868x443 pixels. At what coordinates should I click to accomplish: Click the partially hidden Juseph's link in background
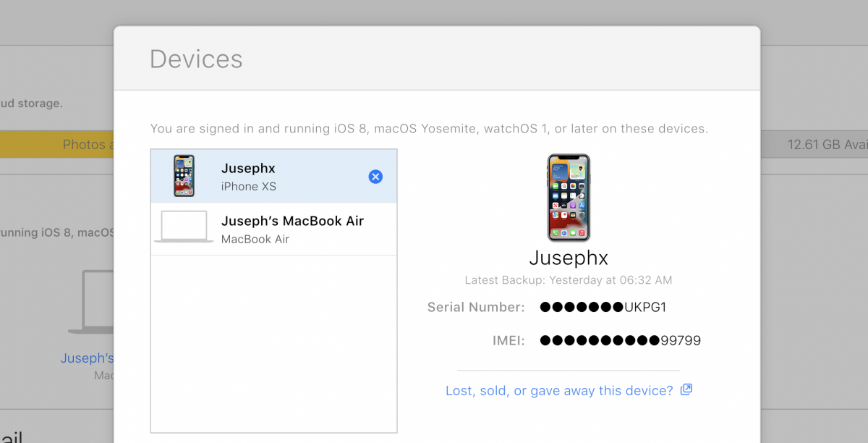point(87,358)
